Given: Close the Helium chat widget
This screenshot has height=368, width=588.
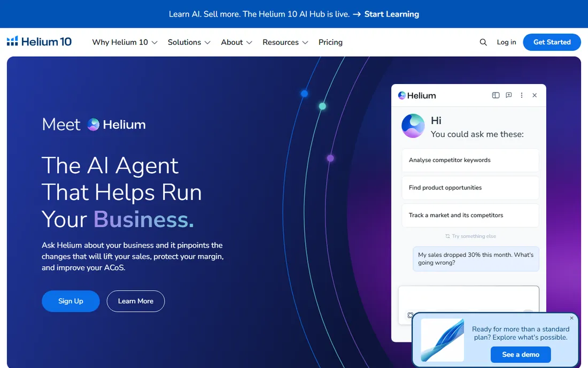Looking at the screenshot, I should 535,95.
